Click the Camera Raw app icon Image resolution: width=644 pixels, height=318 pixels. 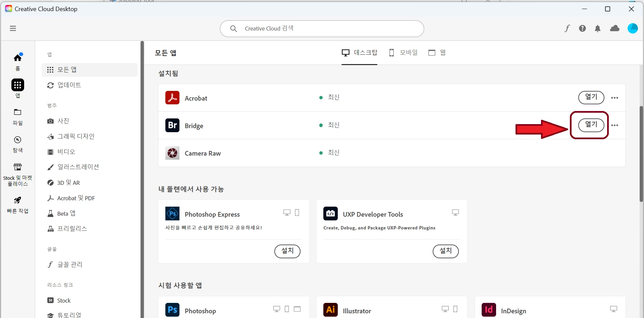172,153
